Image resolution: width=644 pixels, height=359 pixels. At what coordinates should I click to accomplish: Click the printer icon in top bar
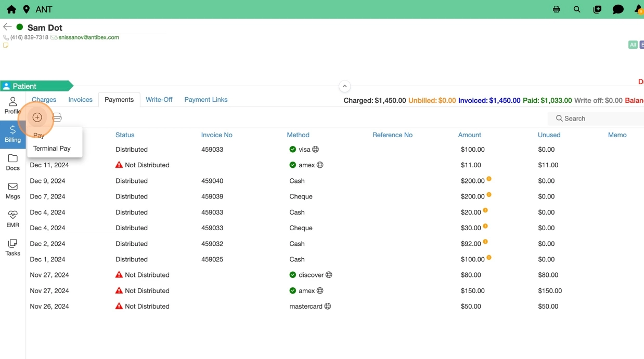click(556, 9)
